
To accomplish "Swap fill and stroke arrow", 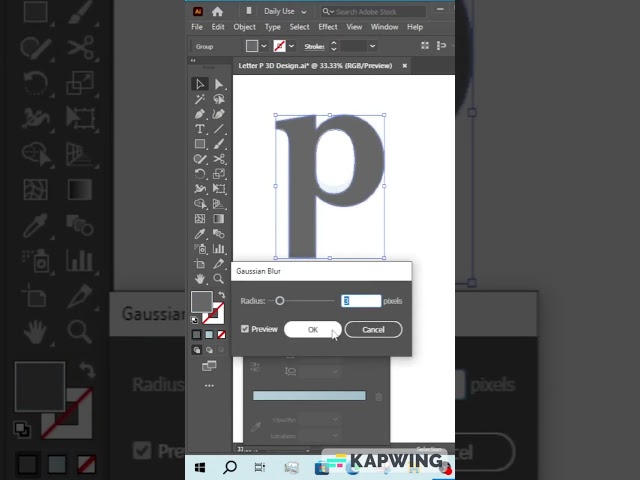I will [x=221, y=295].
